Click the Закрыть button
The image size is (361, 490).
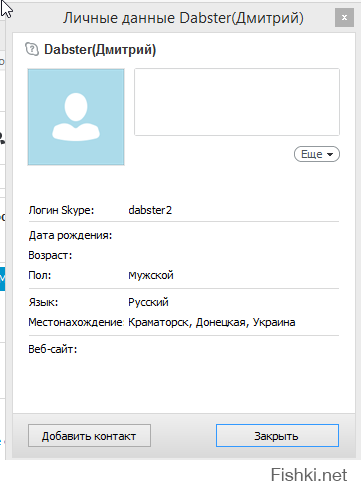coord(277,435)
